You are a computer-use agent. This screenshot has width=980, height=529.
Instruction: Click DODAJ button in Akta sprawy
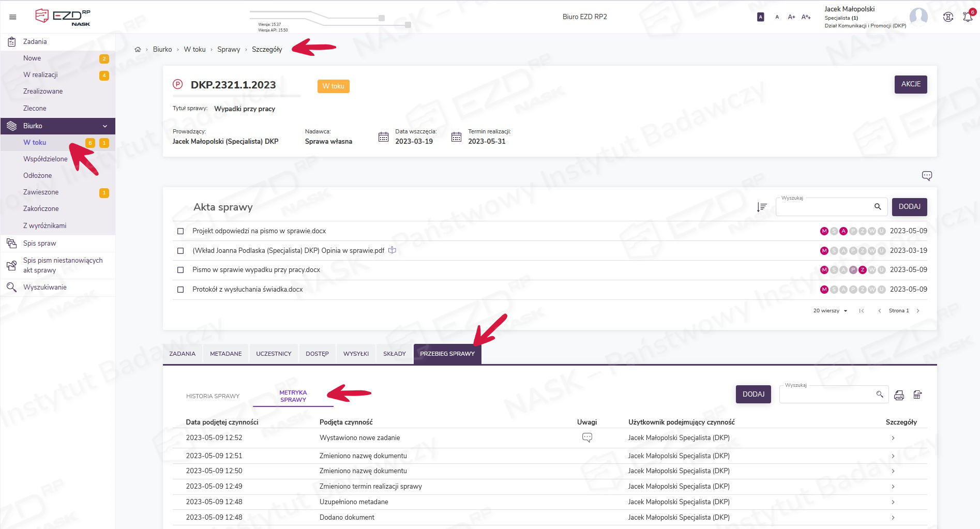(909, 207)
